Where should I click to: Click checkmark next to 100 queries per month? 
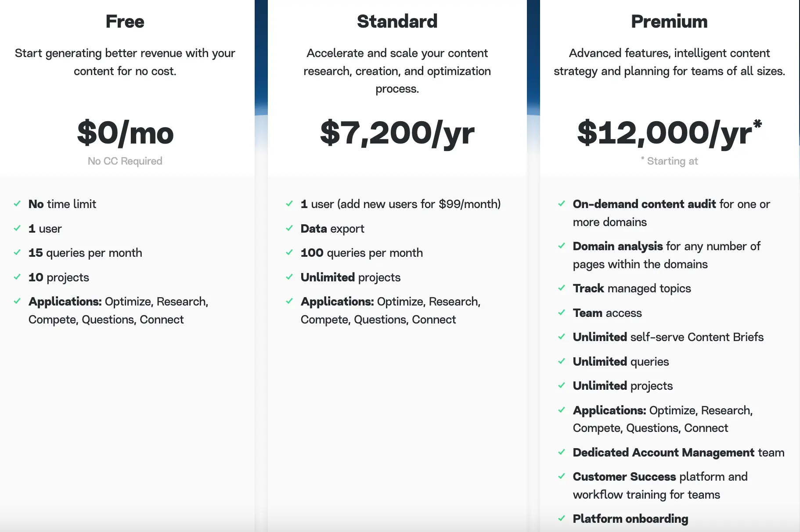pyautogui.click(x=289, y=252)
